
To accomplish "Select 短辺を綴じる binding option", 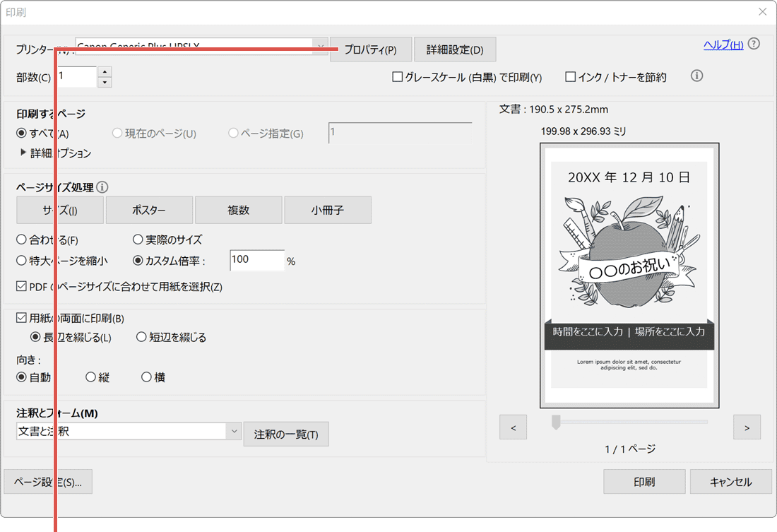I will pyautogui.click(x=141, y=337).
